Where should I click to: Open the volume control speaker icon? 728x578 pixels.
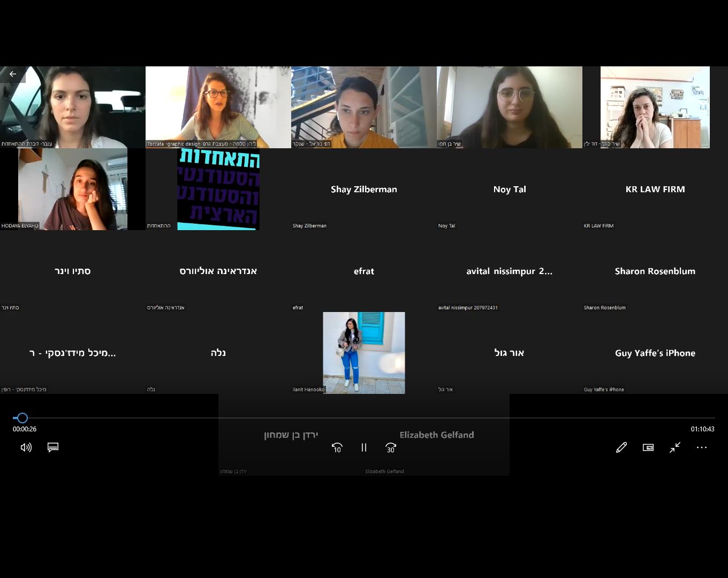(x=26, y=447)
